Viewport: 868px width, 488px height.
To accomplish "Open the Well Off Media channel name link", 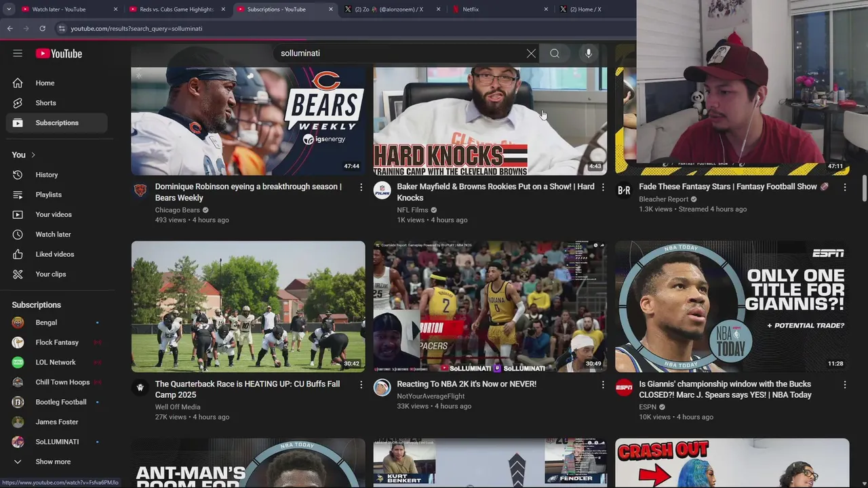I will point(178,407).
